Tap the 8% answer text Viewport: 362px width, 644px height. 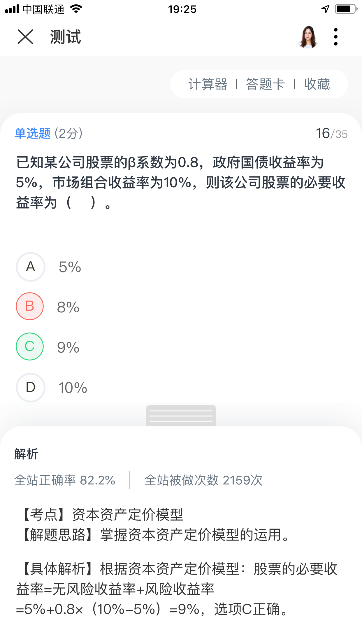coord(68,307)
